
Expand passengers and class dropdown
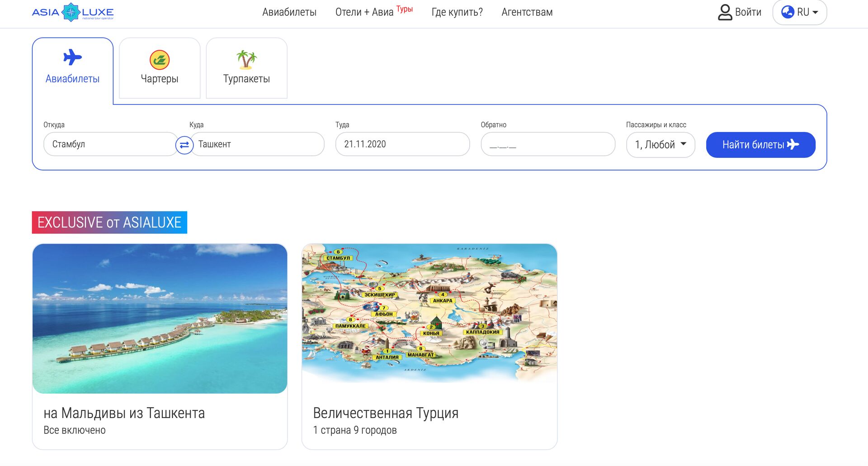(660, 145)
